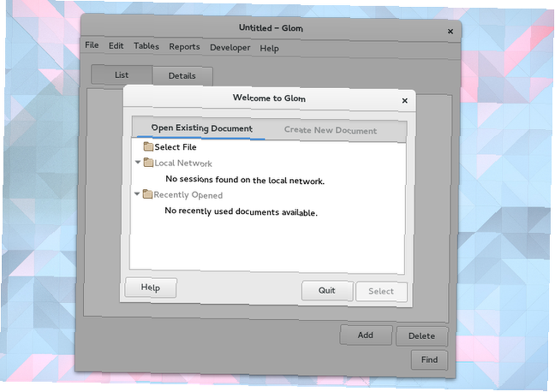The width and height of the screenshot is (555, 392).
Task: Click the 'Local Network' row label
Action: coord(183,163)
